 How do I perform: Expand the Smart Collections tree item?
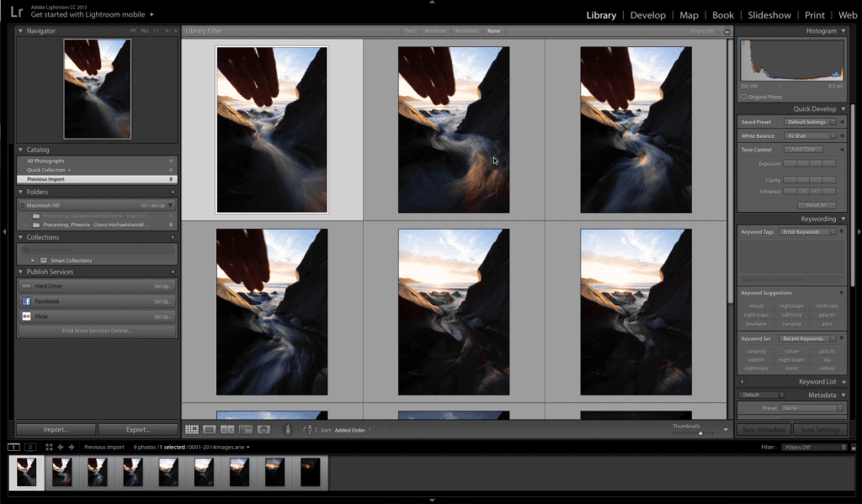(x=34, y=261)
